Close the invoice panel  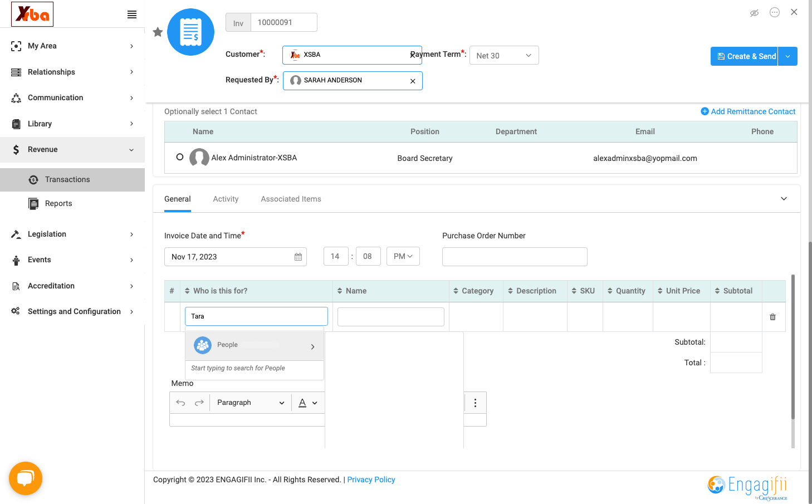794,12
